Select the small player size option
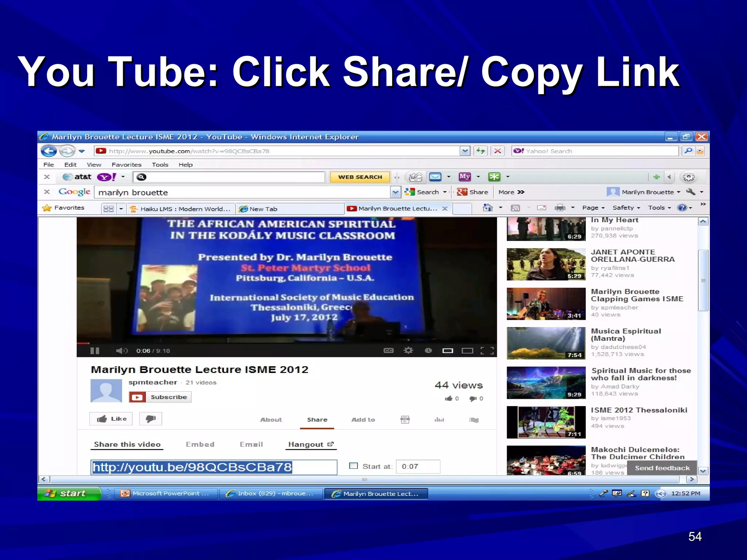747x560 pixels. (x=448, y=351)
